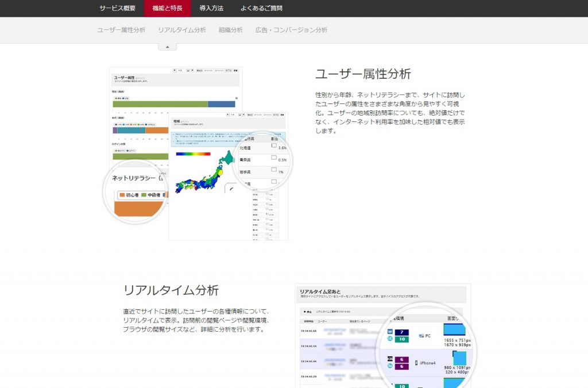The image size is (588, 388).
Task: Check the 青森県 checkbox showing 0.5%
Action: 273,157
